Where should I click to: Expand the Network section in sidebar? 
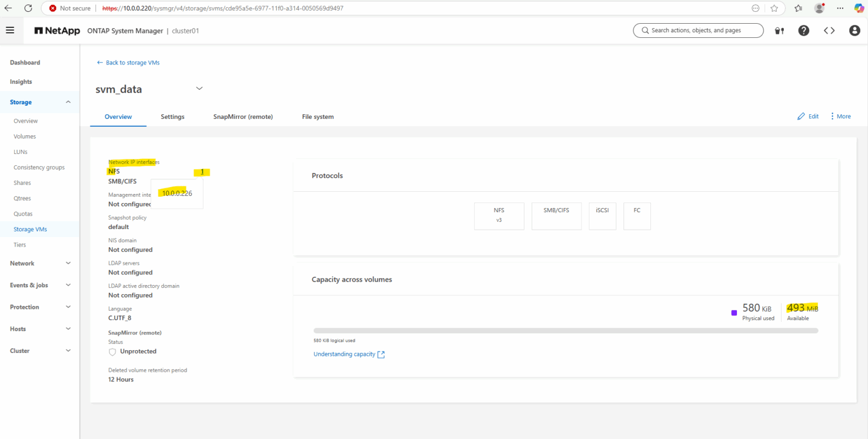coord(68,263)
